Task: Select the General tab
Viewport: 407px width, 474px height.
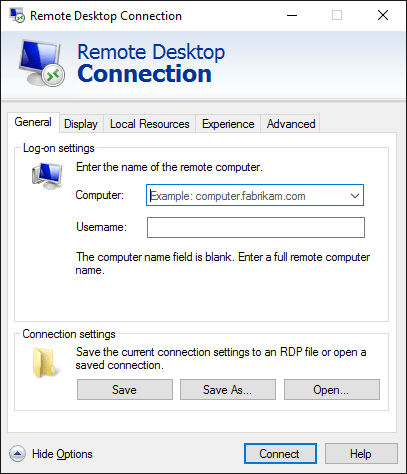Action: click(x=33, y=122)
